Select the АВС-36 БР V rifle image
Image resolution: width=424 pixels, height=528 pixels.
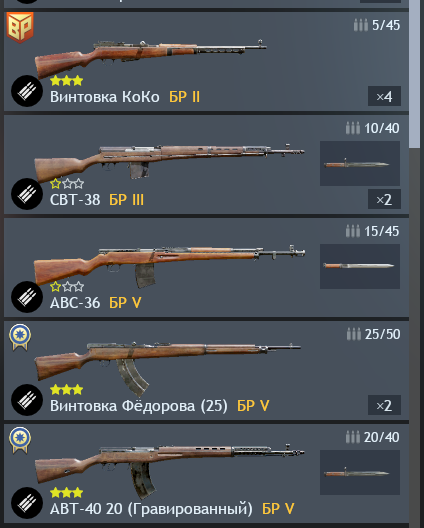[x=170, y=266]
